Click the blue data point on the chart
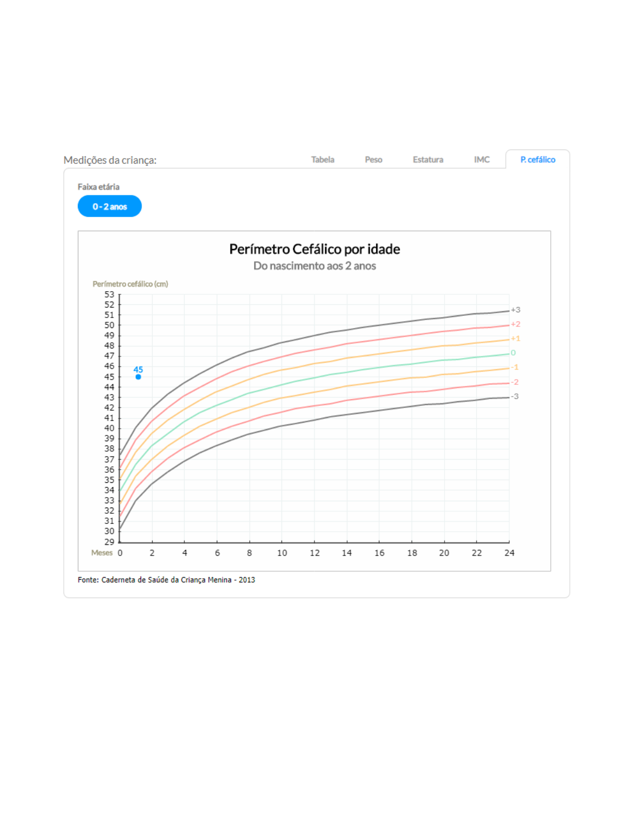Screen dimensions: 644x834 pos(138,377)
